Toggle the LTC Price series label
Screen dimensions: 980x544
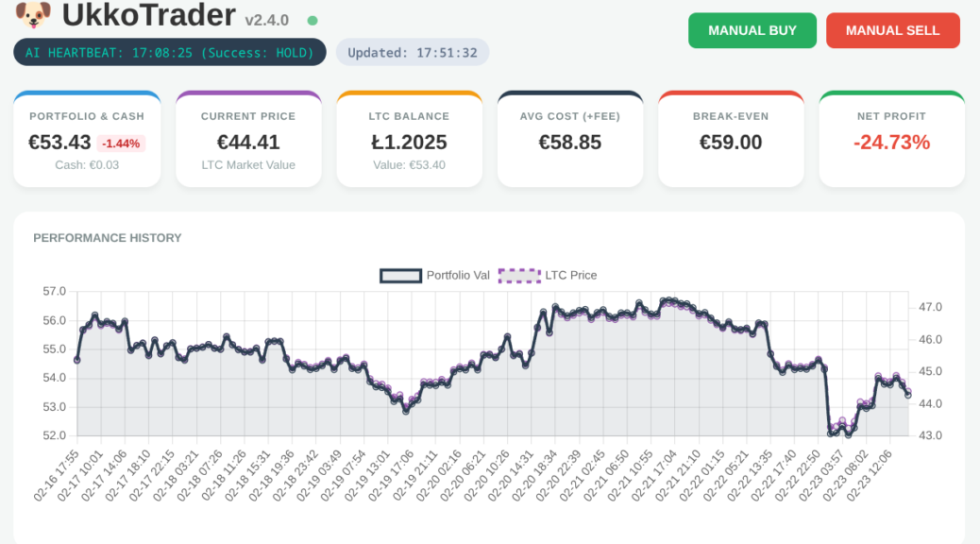(x=571, y=275)
